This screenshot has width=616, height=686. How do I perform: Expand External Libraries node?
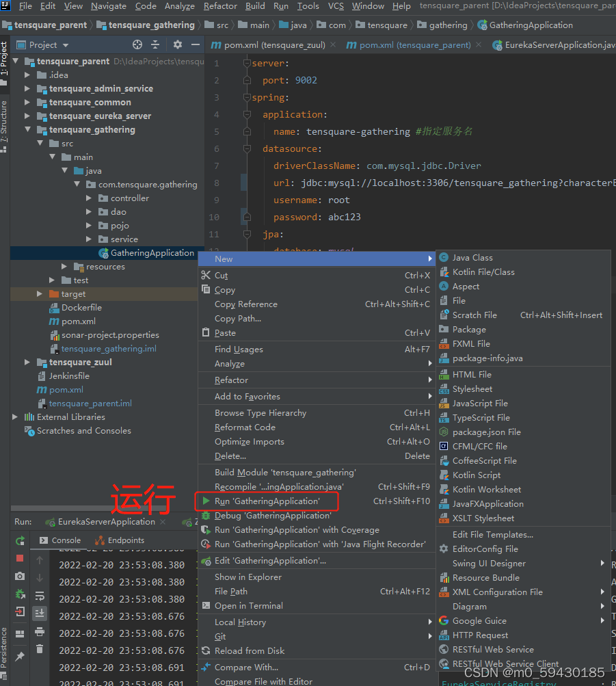[15, 417]
